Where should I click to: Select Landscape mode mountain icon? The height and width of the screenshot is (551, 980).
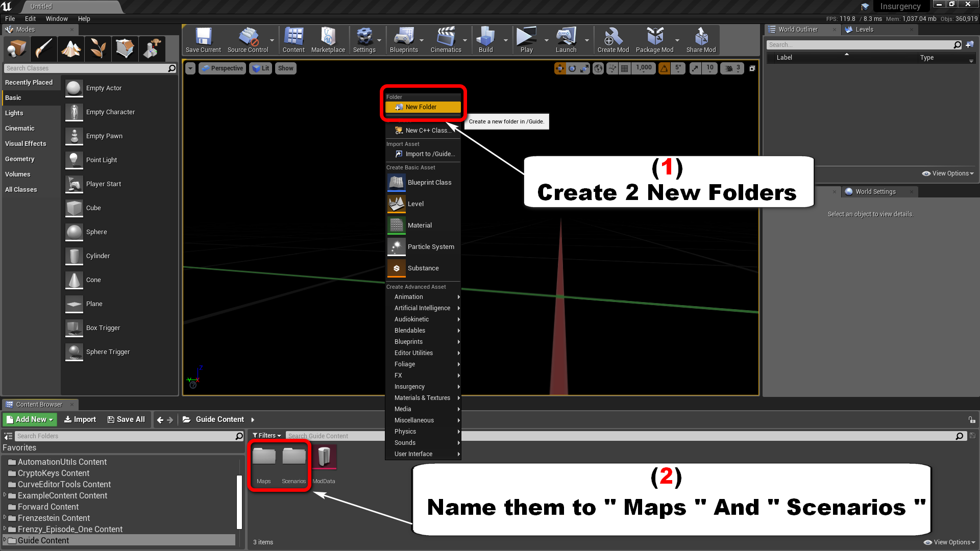[x=71, y=49]
